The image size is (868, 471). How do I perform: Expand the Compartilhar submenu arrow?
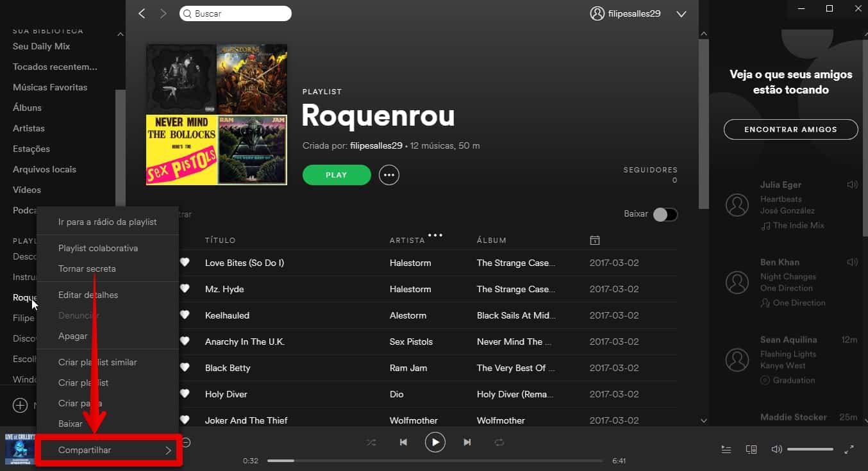tap(168, 450)
